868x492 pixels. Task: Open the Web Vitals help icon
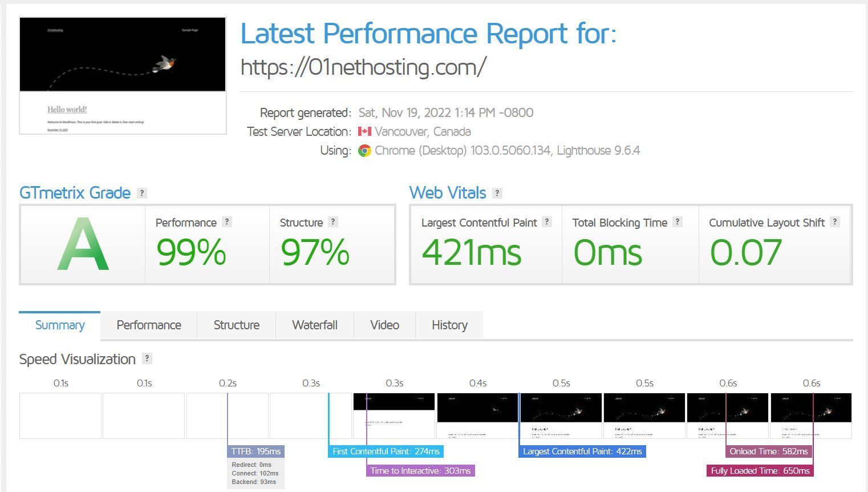(x=497, y=193)
